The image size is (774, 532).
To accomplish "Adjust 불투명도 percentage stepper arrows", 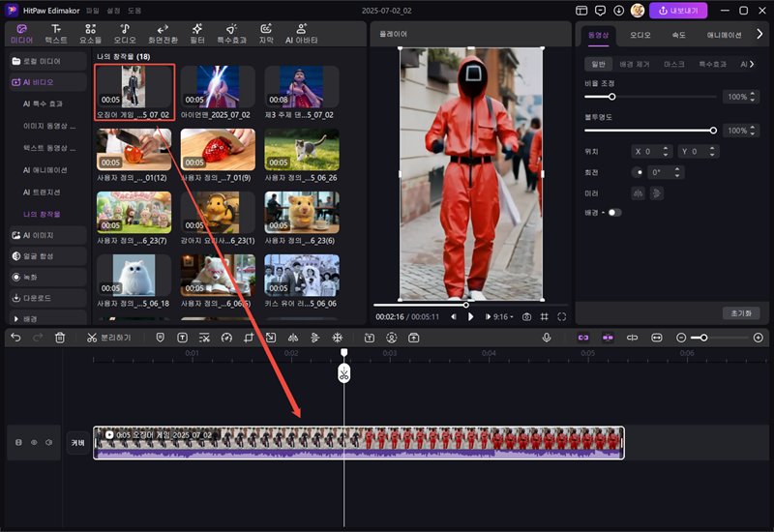I will (x=753, y=131).
